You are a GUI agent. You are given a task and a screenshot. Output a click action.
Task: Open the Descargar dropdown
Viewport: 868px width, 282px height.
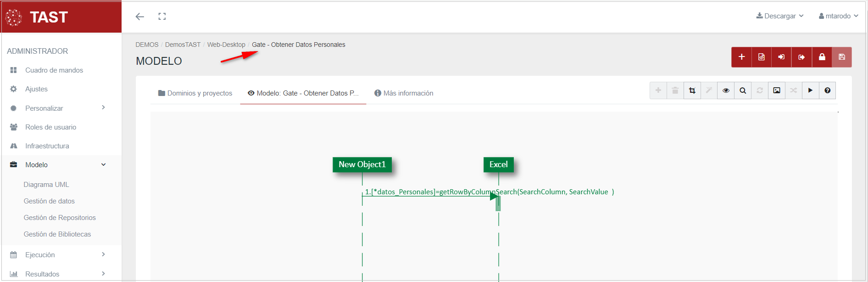(780, 16)
